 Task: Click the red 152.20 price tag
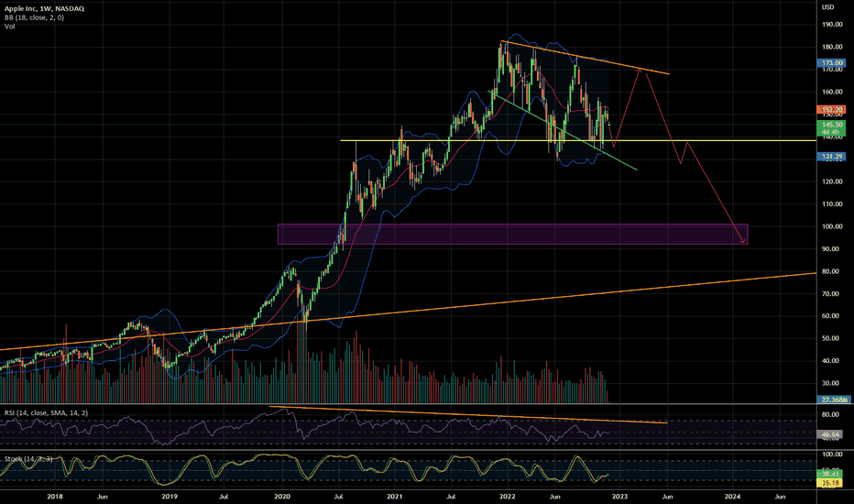coord(832,110)
